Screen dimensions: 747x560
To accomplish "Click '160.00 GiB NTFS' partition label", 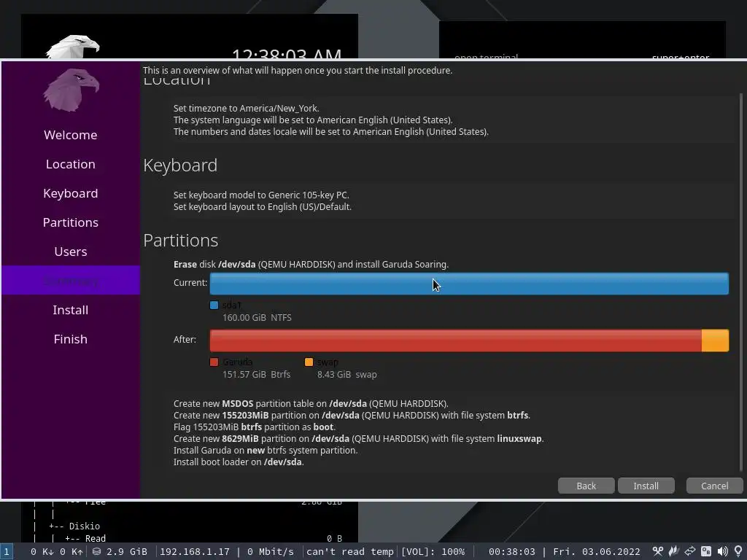I will click(257, 318).
